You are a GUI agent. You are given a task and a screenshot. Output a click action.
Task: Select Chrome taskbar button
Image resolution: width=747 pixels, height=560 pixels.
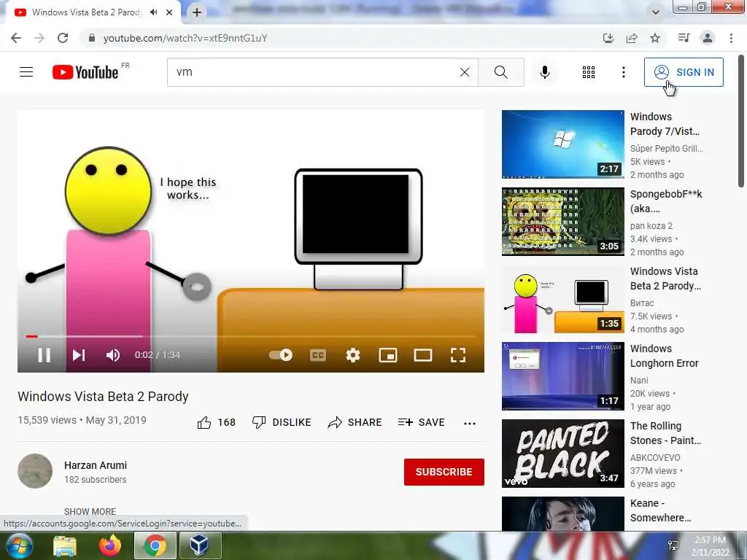click(155, 545)
